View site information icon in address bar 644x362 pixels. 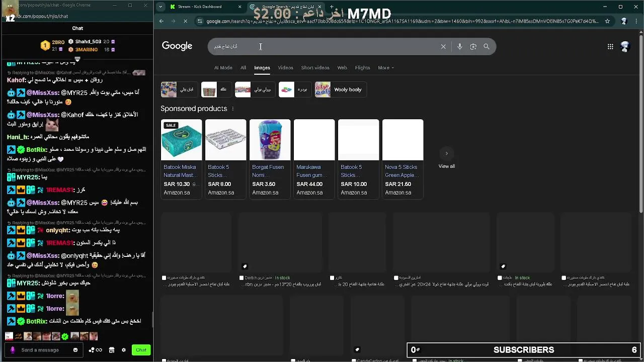200,21
